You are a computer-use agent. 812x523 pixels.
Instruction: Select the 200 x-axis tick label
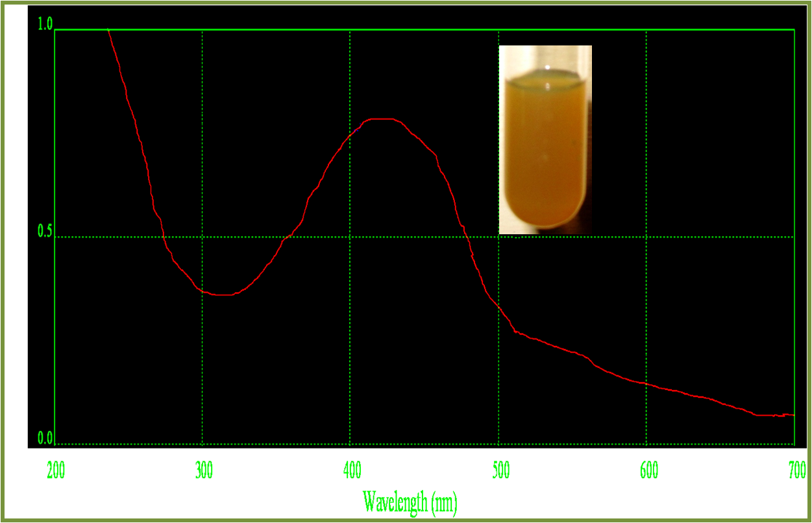click(56, 470)
